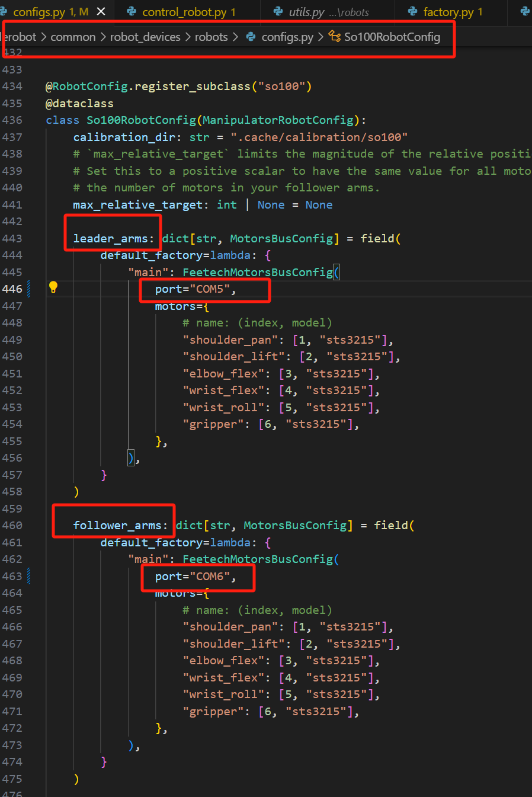Click "gripper" key on line 471

point(213,711)
